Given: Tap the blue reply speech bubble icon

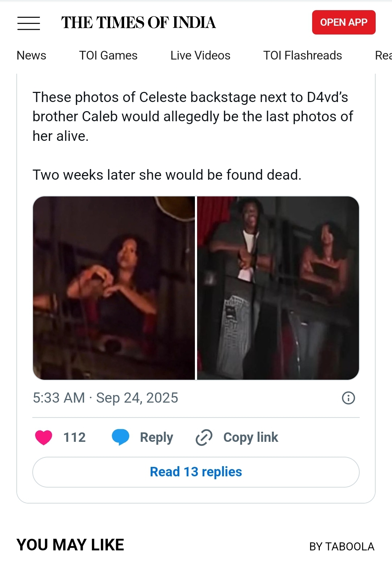Looking at the screenshot, I should click(121, 437).
